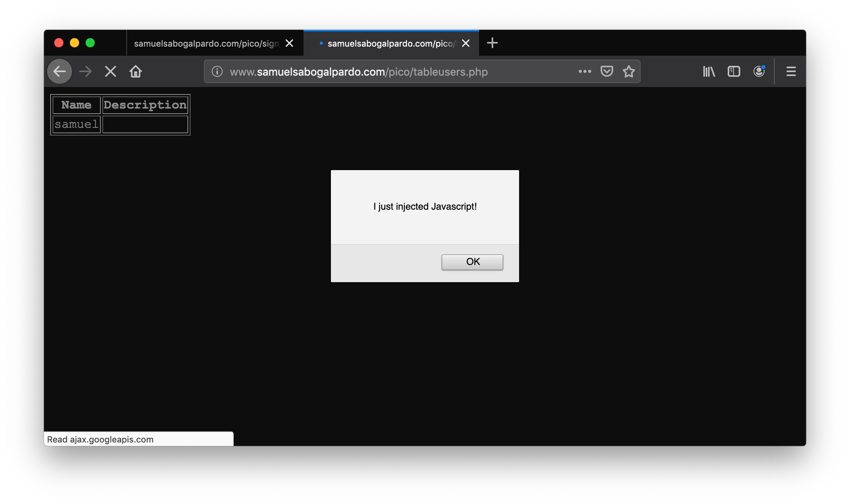The height and width of the screenshot is (504, 850).
Task: Open page actions three-dots menu
Action: [585, 72]
